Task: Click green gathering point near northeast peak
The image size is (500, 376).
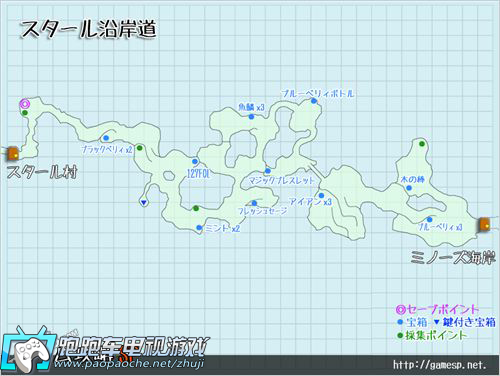Action: click(422, 144)
